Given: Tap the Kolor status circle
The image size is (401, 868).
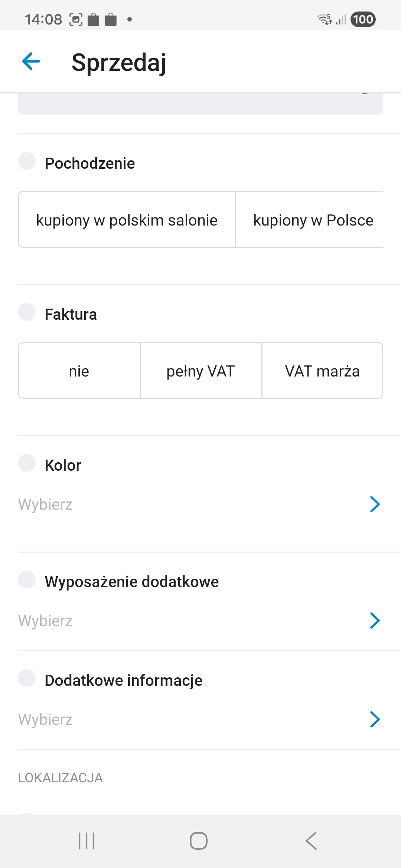Looking at the screenshot, I should 27,463.
